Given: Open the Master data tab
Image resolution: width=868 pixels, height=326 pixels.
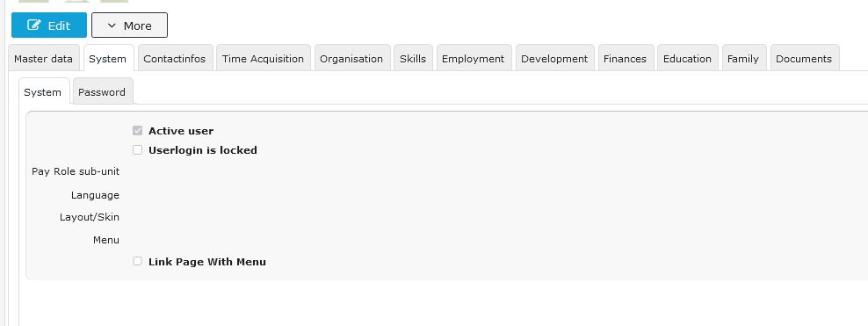Looking at the screenshot, I should (x=43, y=58).
